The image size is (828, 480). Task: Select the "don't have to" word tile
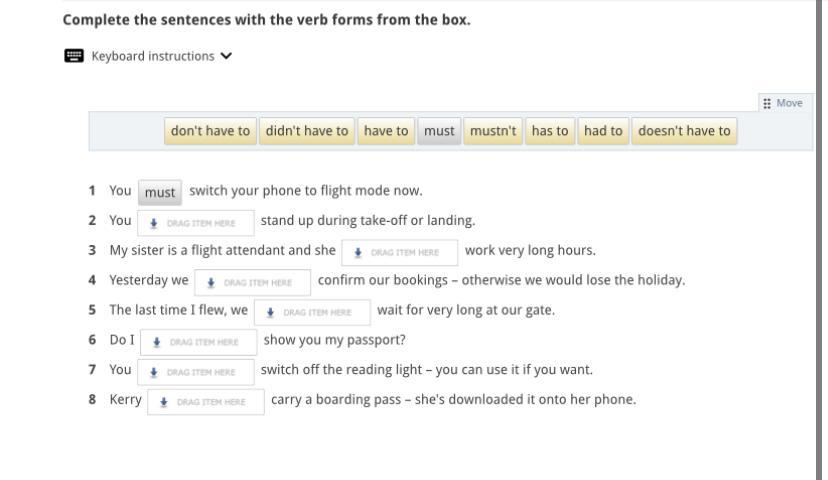tap(210, 131)
